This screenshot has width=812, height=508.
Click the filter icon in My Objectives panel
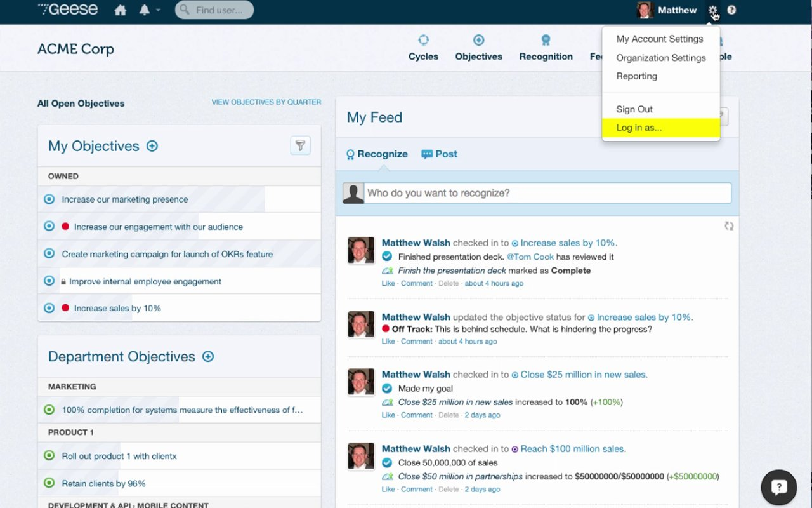click(x=300, y=145)
